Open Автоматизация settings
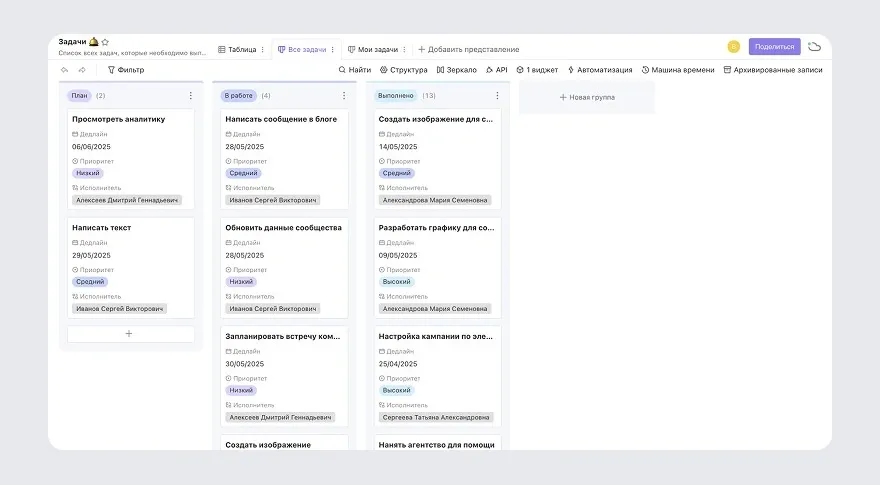The height and width of the screenshot is (485, 880). tap(600, 70)
